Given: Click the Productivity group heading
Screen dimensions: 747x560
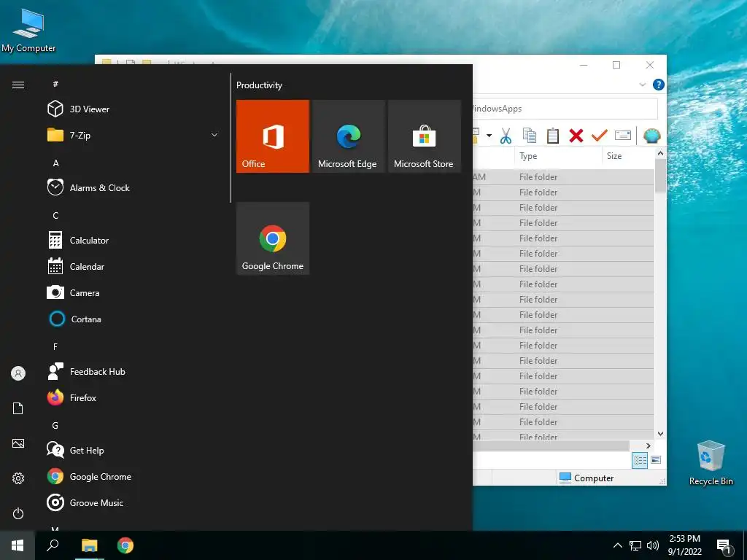Looking at the screenshot, I should pyautogui.click(x=259, y=85).
